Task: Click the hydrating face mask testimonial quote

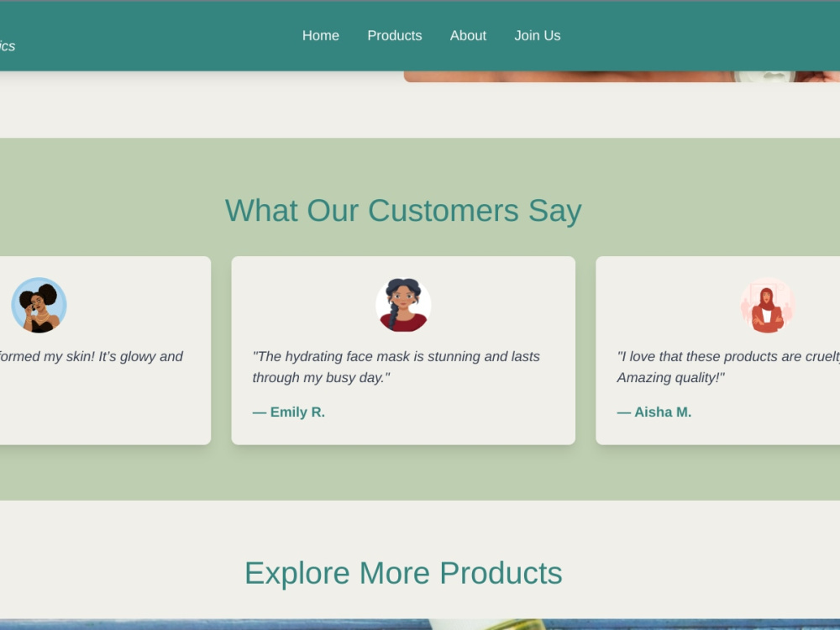Action: (396, 367)
